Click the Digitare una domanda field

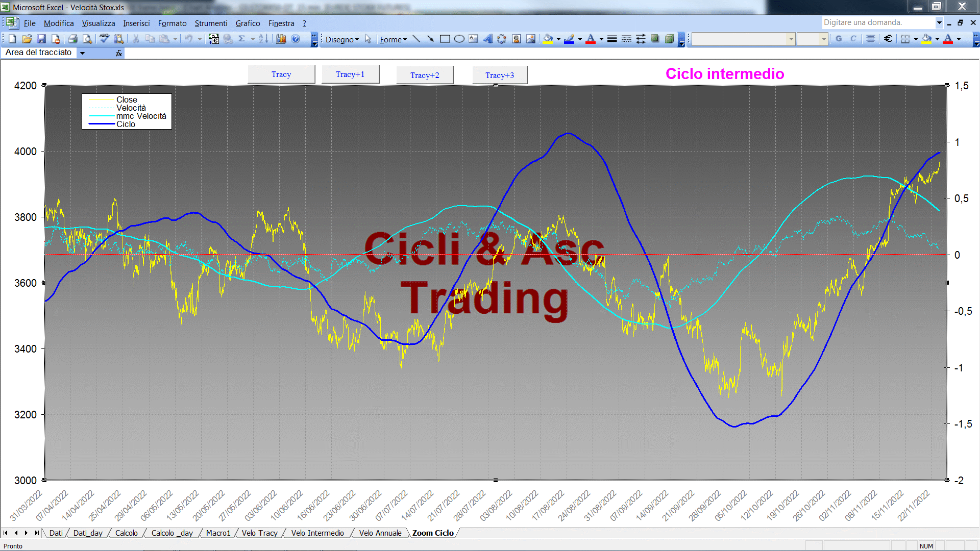tap(878, 22)
